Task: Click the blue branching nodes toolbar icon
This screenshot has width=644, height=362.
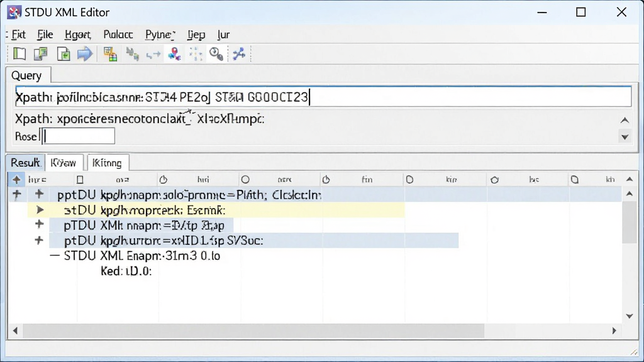Action: click(x=238, y=54)
